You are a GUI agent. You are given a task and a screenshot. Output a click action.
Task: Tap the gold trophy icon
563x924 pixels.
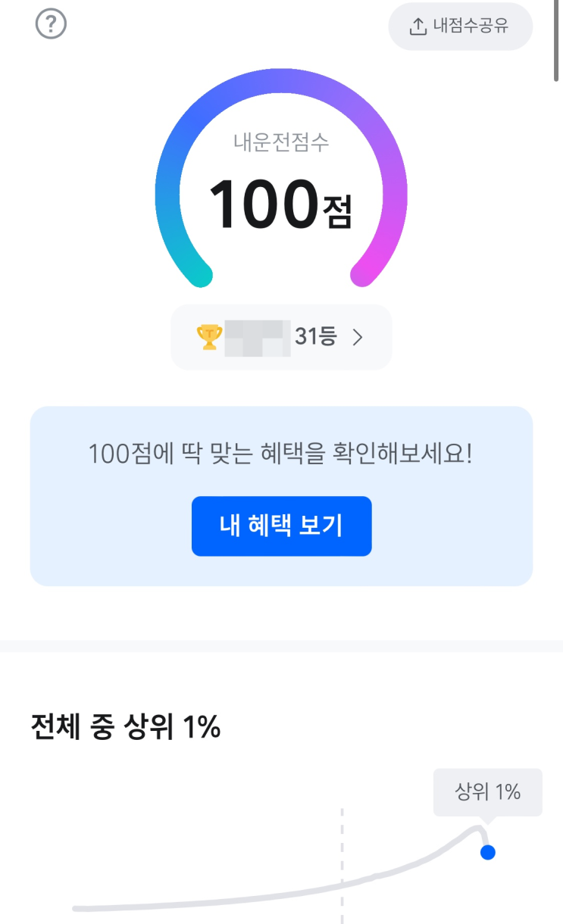pyautogui.click(x=208, y=337)
